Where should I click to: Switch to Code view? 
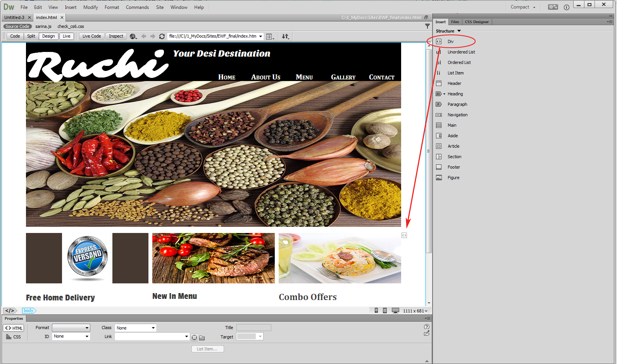pos(15,36)
